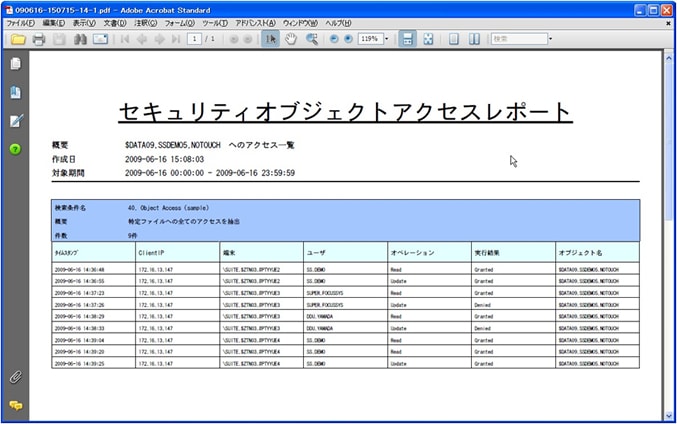
Task: Click the page number input field
Action: pyautogui.click(x=193, y=39)
